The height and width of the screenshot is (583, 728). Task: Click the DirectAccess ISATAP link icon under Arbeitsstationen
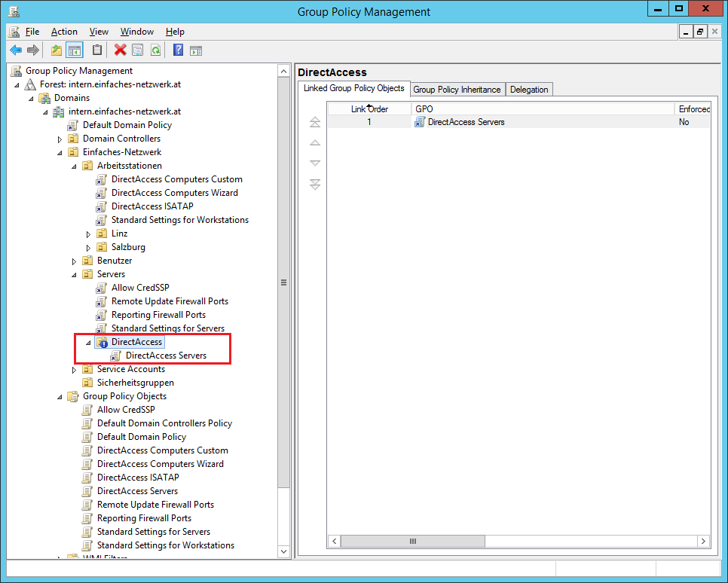(x=101, y=206)
